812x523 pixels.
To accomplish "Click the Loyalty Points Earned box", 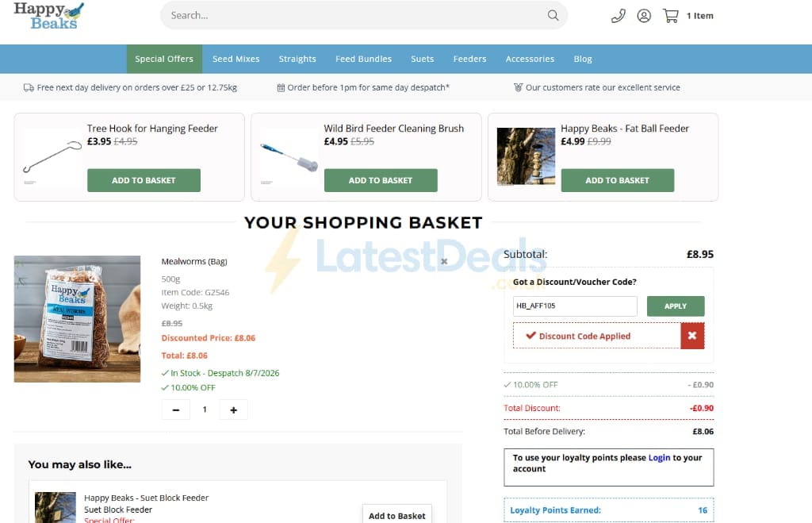I will [608, 510].
